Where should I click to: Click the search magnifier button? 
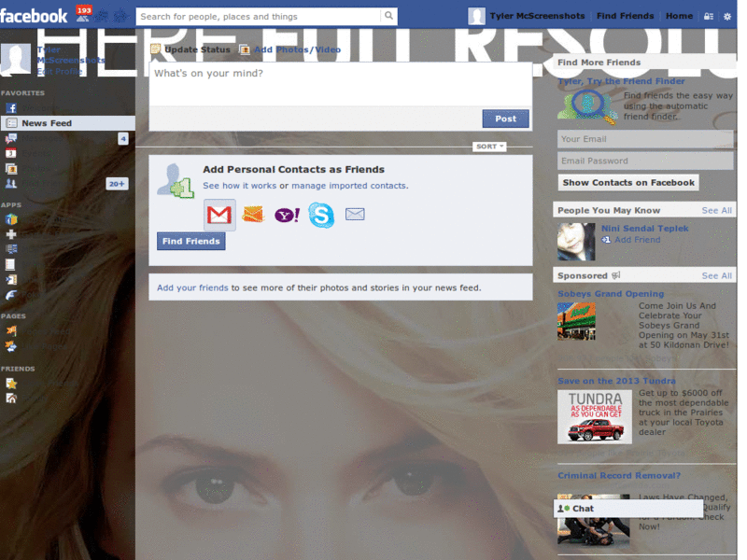[x=388, y=16]
